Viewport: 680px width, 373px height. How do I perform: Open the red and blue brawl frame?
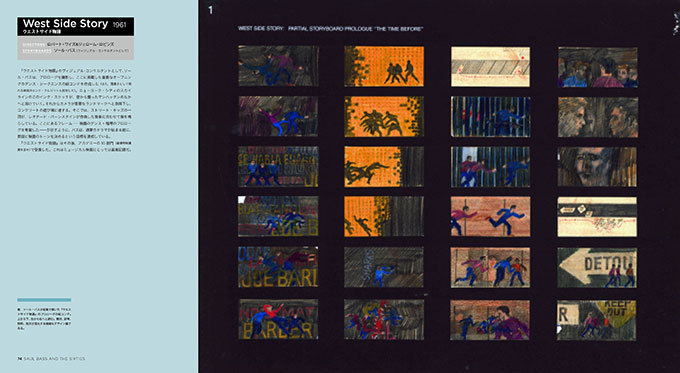[x=384, y=319]
